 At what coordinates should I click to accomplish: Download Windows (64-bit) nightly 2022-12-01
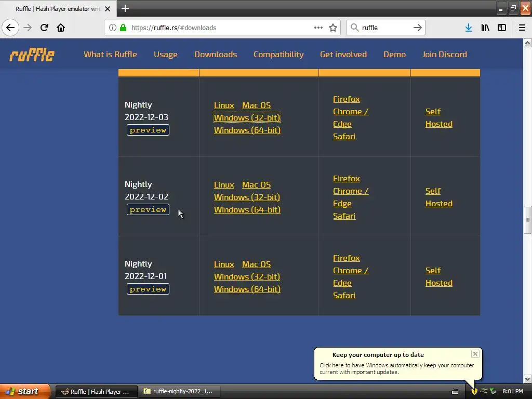(247, 289)
